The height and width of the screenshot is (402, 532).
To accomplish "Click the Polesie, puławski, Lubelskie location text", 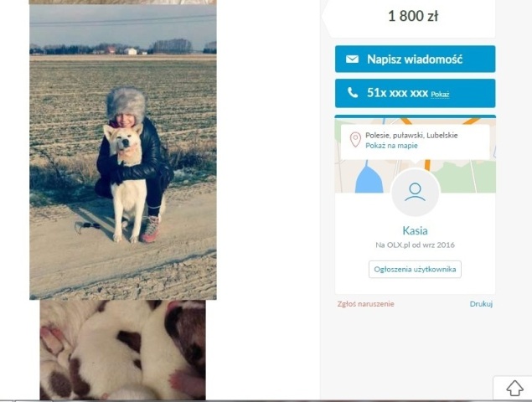I will (x=411, y=136).
